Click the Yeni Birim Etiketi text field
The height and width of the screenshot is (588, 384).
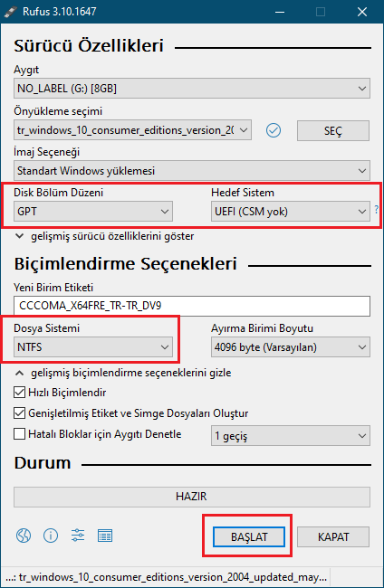tap(192, 306)
